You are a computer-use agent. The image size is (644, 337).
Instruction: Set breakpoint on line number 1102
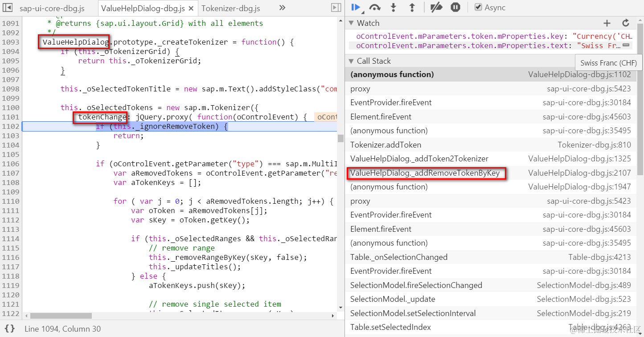[x=10, y=127]
